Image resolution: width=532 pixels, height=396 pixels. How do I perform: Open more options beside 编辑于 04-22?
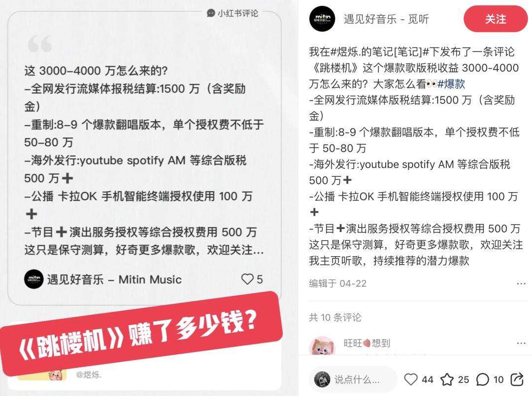(x=521, y=283)
